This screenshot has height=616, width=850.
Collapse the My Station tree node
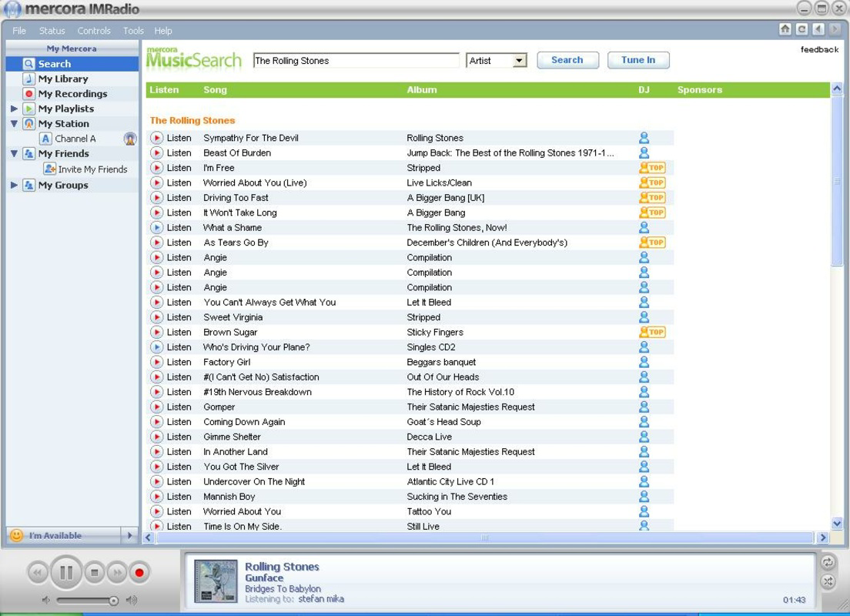(14, 124)
